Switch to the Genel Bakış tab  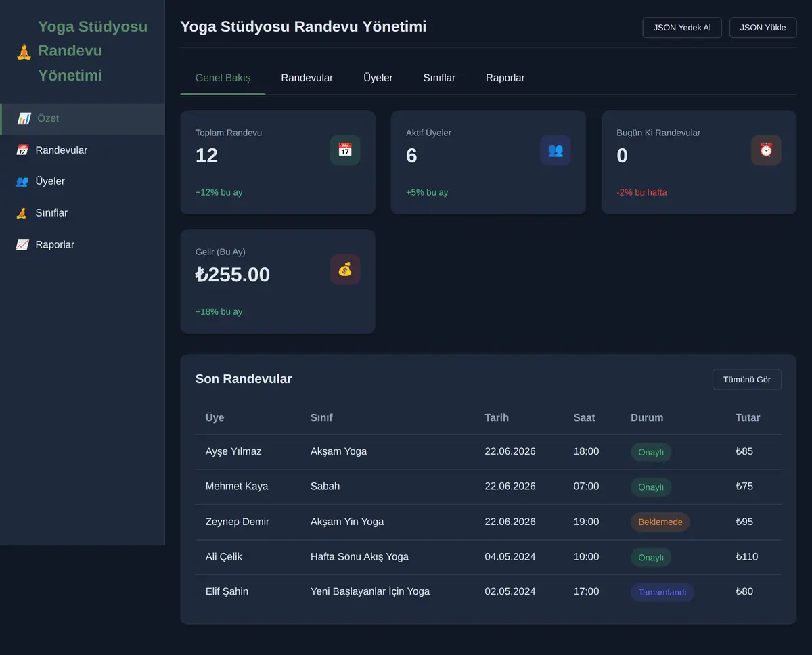[x=223, y=78]
